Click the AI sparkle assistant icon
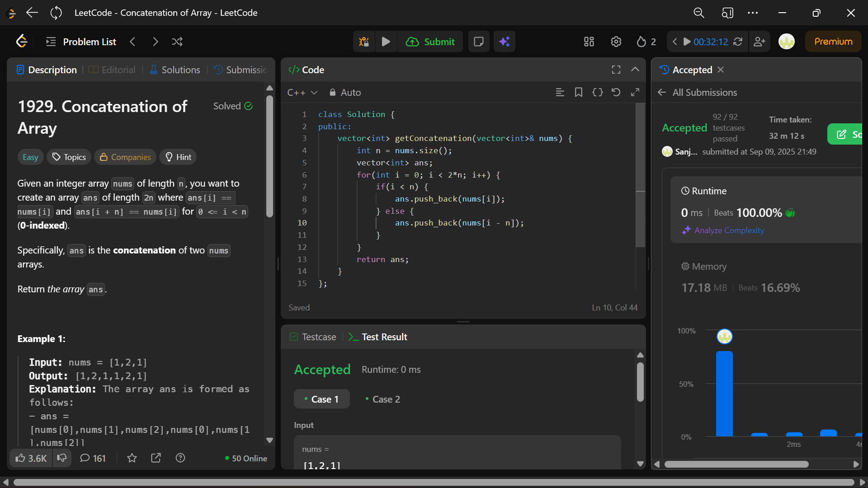Image resolution: width=868 pixels, height=488 pixels. (x=505, y=42)
